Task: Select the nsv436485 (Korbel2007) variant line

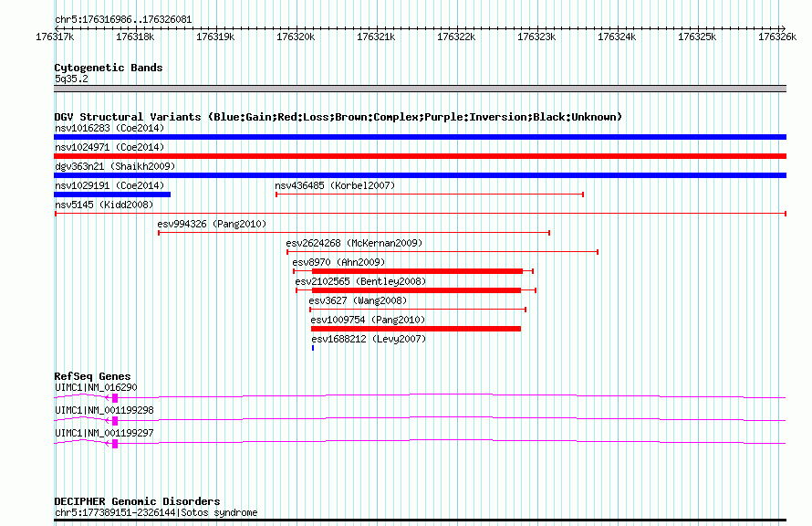Action: (x=430, y=195)
